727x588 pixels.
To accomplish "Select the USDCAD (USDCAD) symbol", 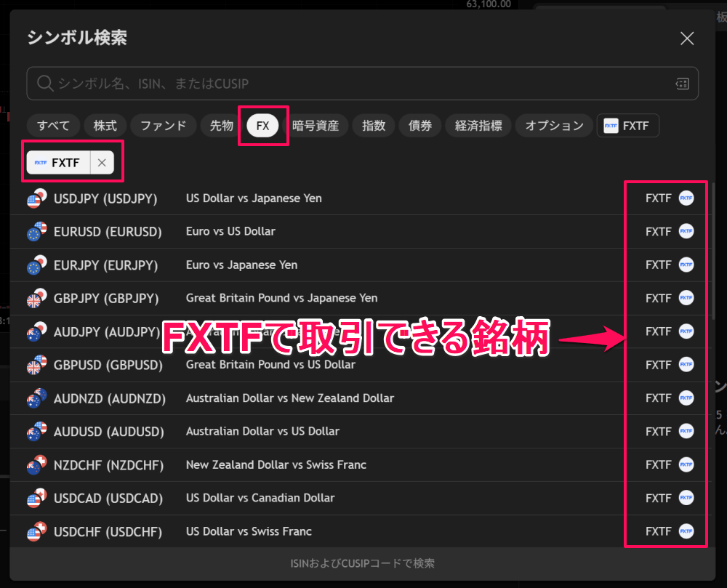I will (x=108, y=499).
